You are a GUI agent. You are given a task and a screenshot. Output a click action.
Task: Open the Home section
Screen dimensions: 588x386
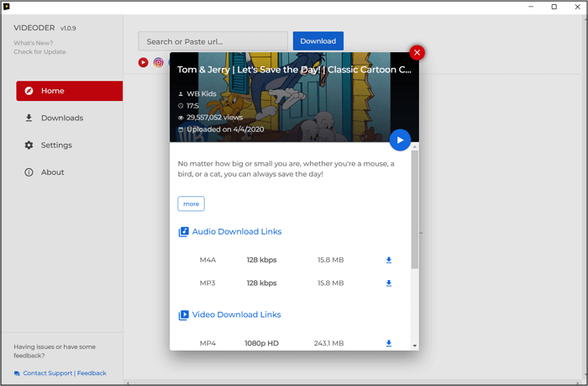coord(70,91)
